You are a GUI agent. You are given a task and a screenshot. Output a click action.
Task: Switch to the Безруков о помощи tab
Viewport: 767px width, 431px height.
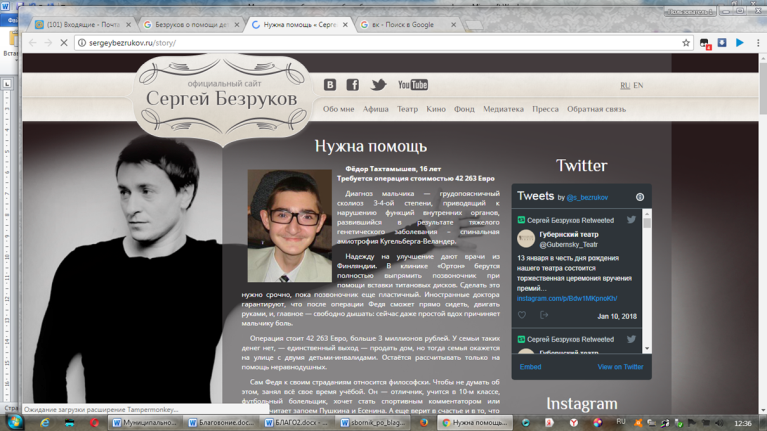[x=191, y=24]
